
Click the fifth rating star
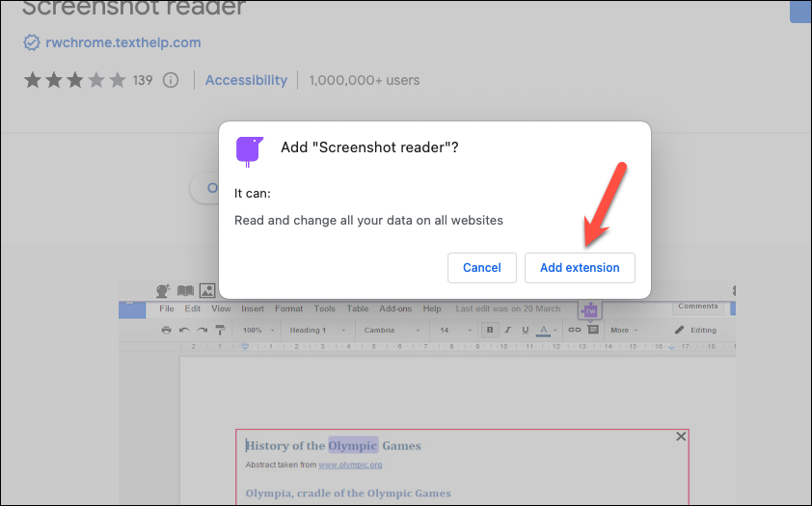[x=118, y=80]
